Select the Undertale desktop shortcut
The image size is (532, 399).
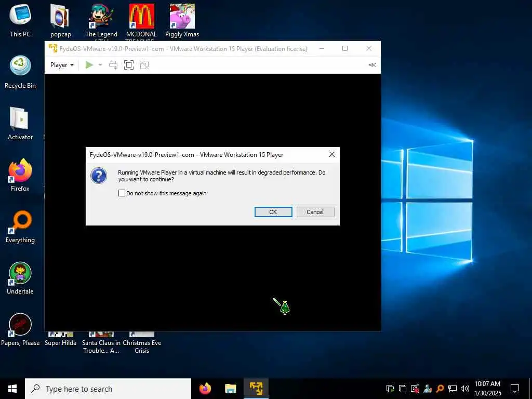click(x=20, y=278)
